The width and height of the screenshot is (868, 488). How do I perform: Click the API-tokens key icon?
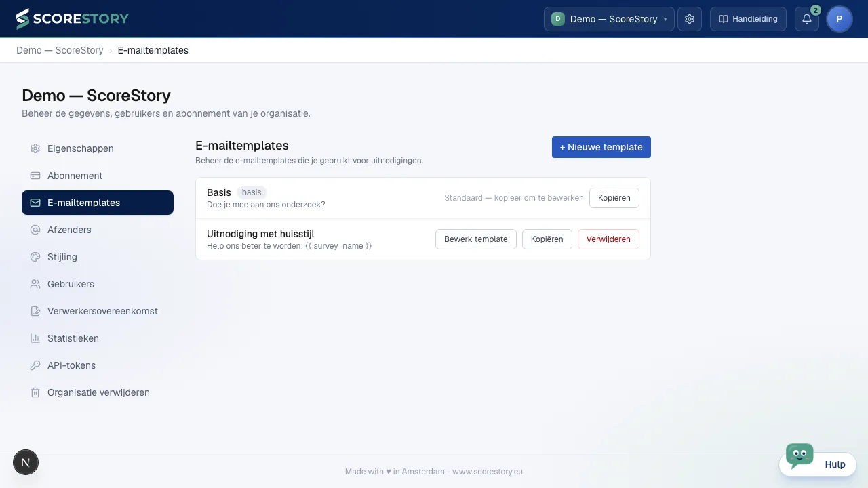coord(35,365)
